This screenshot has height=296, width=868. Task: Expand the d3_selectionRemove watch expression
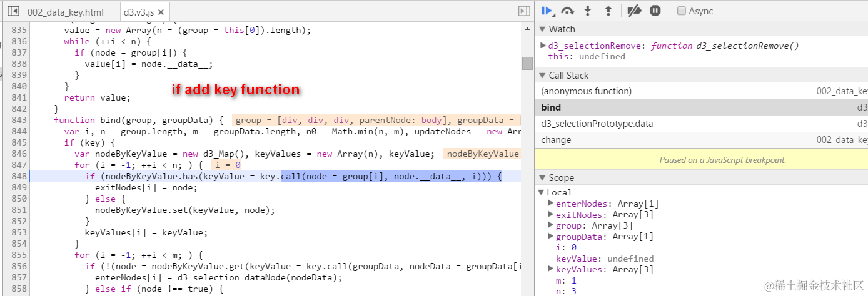(543, 46)
